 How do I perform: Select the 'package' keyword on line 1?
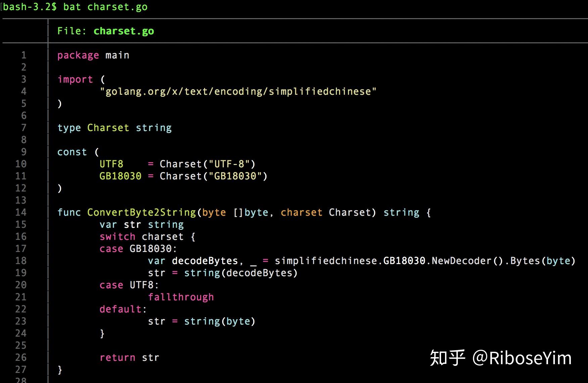[x=78, y=55]
